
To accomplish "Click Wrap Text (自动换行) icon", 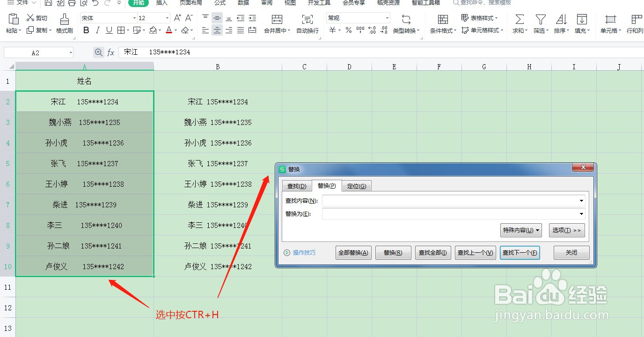I will coord(307,19).
